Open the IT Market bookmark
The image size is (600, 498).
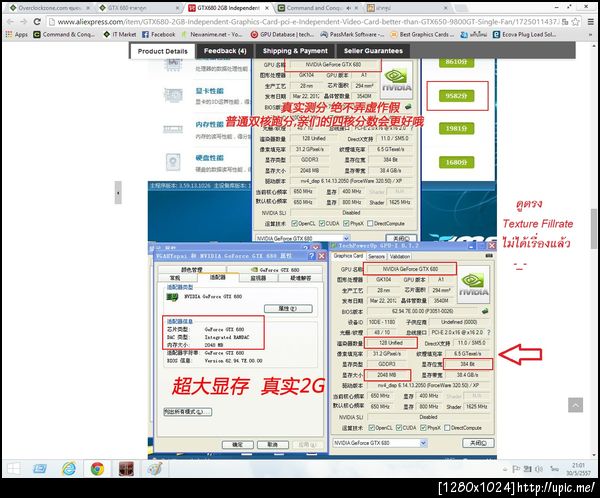point(120,34)
